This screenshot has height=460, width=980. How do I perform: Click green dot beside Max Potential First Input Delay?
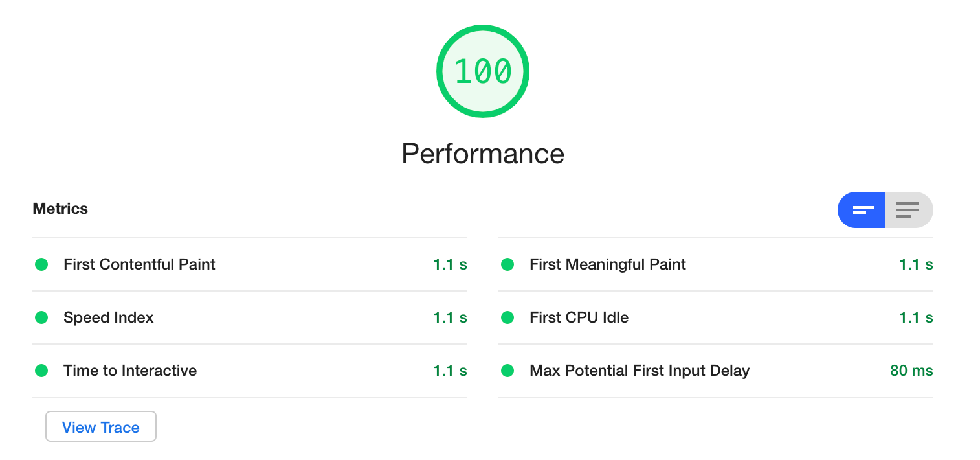click(x=507, y=371)
